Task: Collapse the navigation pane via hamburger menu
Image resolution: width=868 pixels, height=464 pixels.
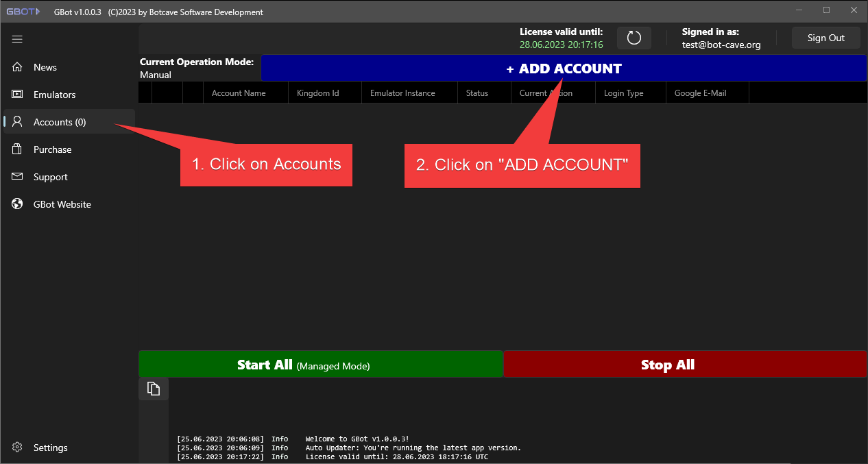Action: [x=16, y=39]
